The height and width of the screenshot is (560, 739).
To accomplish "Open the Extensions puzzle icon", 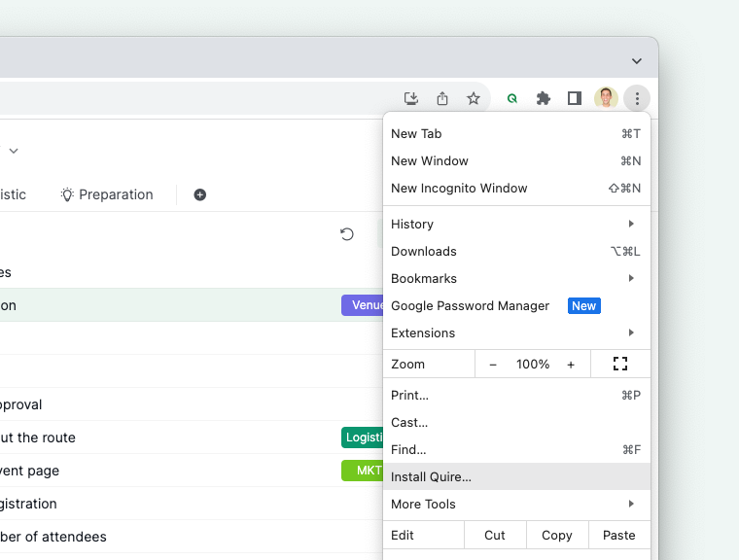I will coord(543,98).
